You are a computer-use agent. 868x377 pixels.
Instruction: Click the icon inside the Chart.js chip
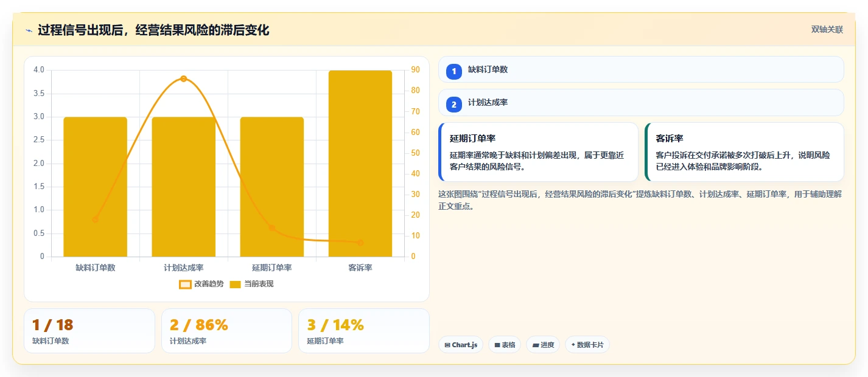click(447, 345)
